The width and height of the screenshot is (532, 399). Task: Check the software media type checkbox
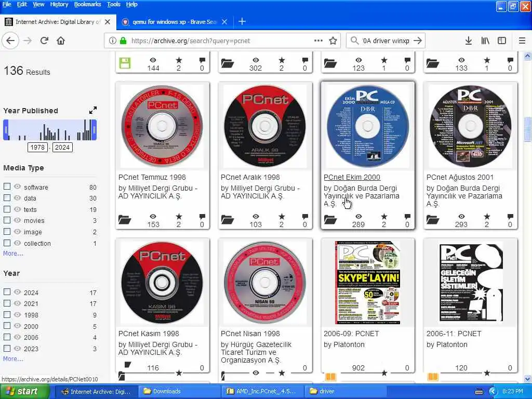tap(7, 187)
